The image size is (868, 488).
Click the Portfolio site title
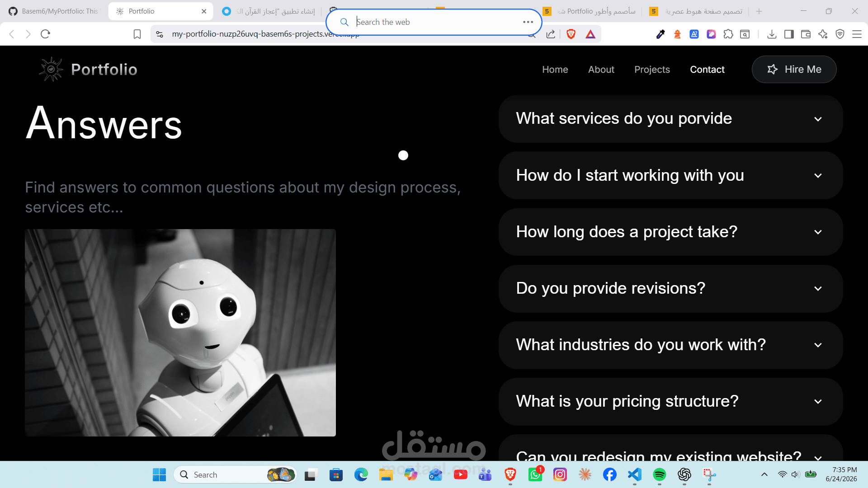click(104, 69)
